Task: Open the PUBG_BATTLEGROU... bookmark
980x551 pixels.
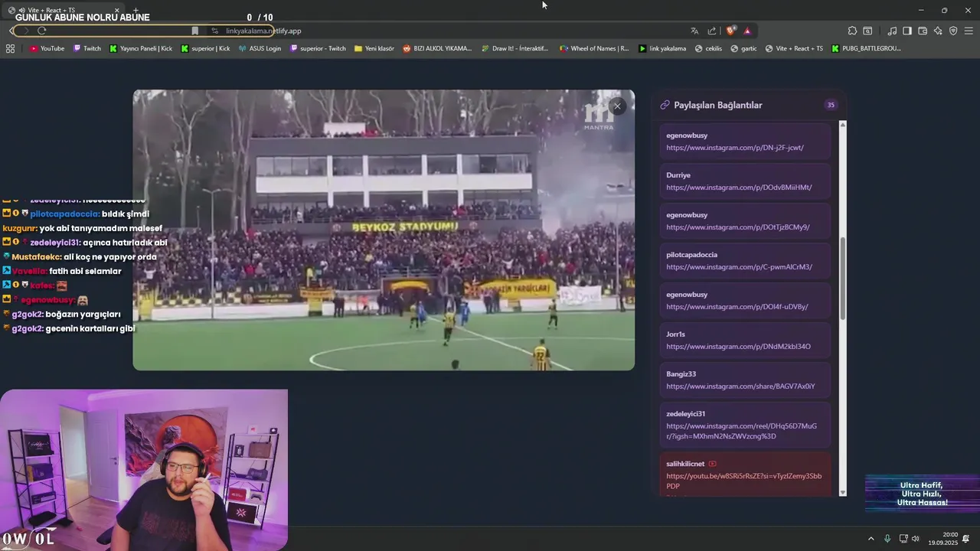Action: [866, 48]
